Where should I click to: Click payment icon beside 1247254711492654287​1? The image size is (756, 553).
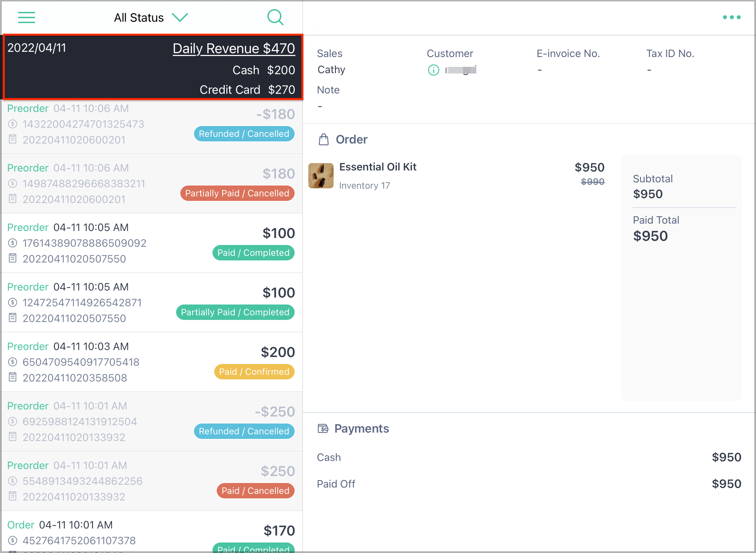click(13, 302)
